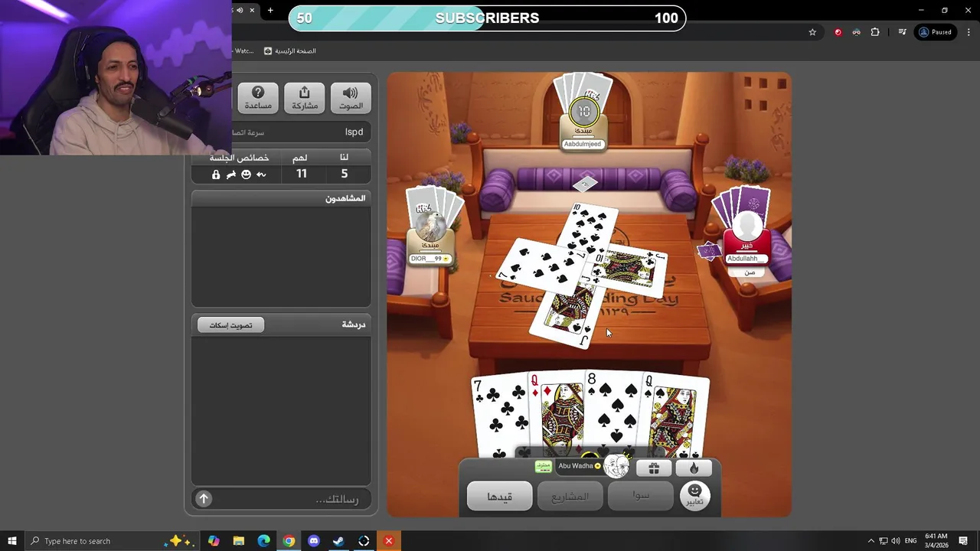Click the لنا score value 5
The height and width of the screenshot is (551, 980).
point(345,174)
